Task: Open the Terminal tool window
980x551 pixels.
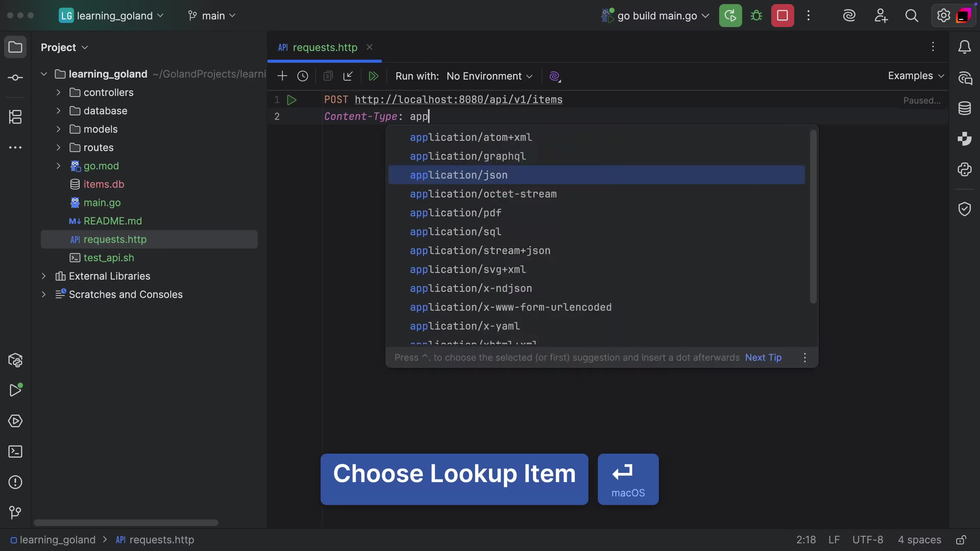Action: tap(15, 451)
